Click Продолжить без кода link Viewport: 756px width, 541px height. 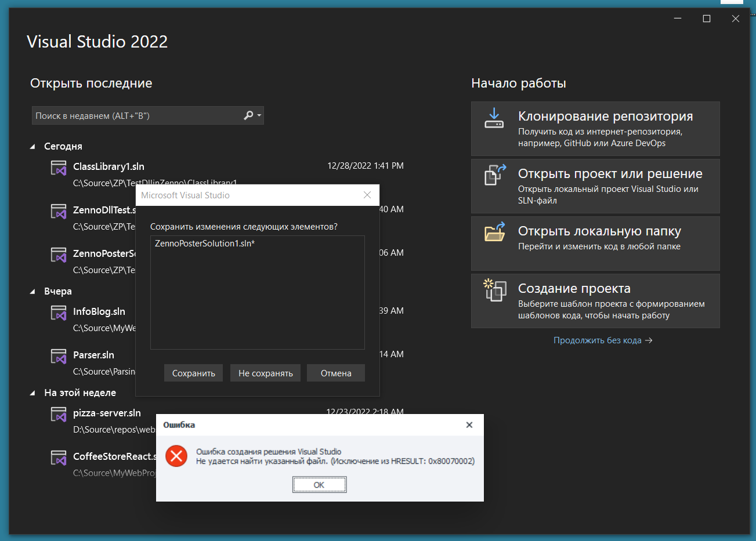tap(603, 340)
